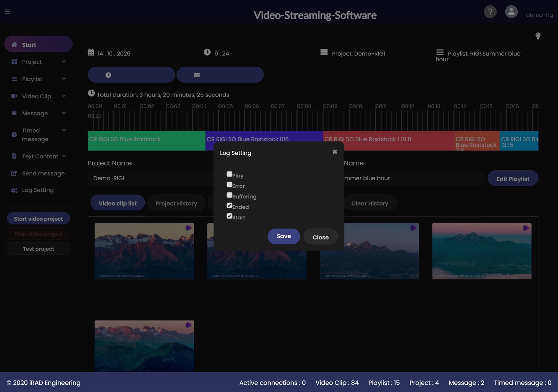Click the play icon on bottom clip thumbnail
This screenshot has height=392, width=558.
[x=188, y=325]
